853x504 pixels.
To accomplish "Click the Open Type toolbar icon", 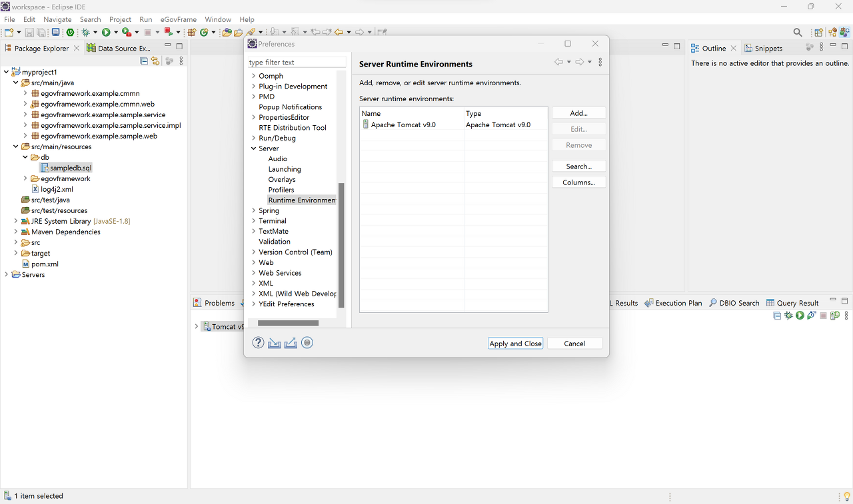I will [x=227, y=32].
